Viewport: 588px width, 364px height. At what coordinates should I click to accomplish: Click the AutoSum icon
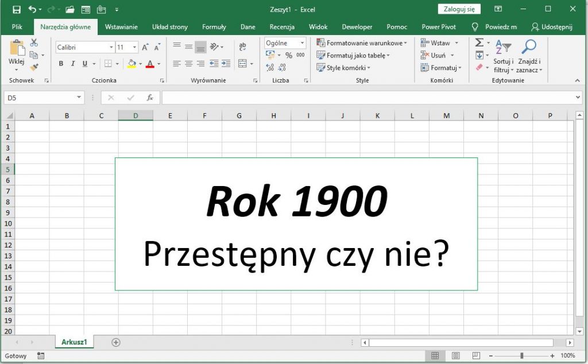479,41
